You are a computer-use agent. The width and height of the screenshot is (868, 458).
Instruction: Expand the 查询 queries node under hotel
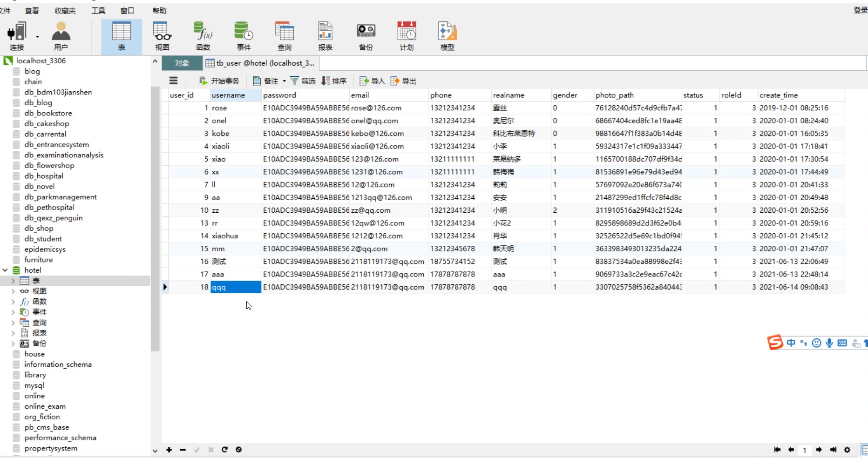coord(13,323)
